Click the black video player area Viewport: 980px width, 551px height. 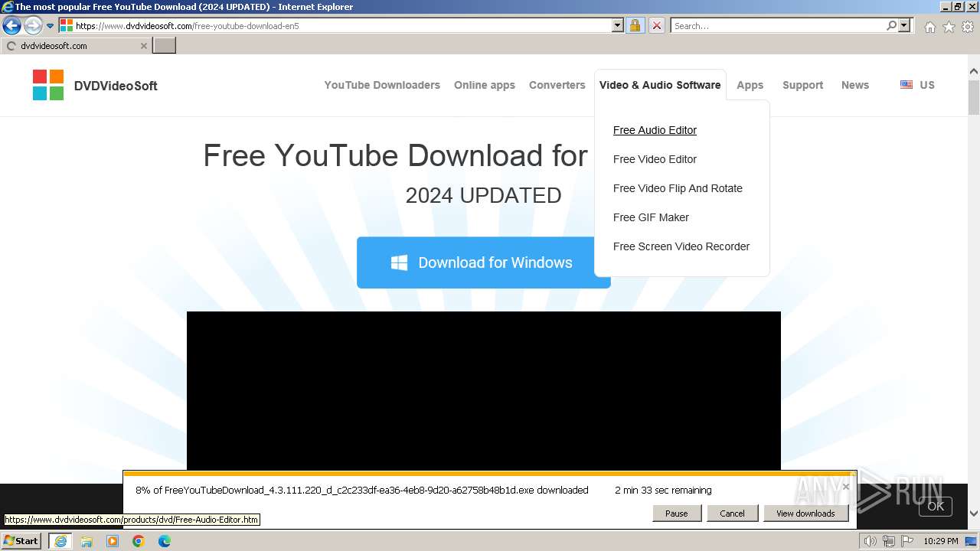484,391
